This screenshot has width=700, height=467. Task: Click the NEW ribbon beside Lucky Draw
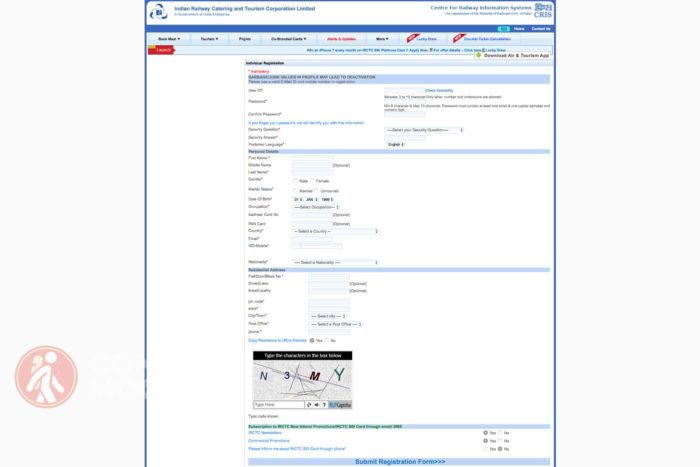coord(412,38)
